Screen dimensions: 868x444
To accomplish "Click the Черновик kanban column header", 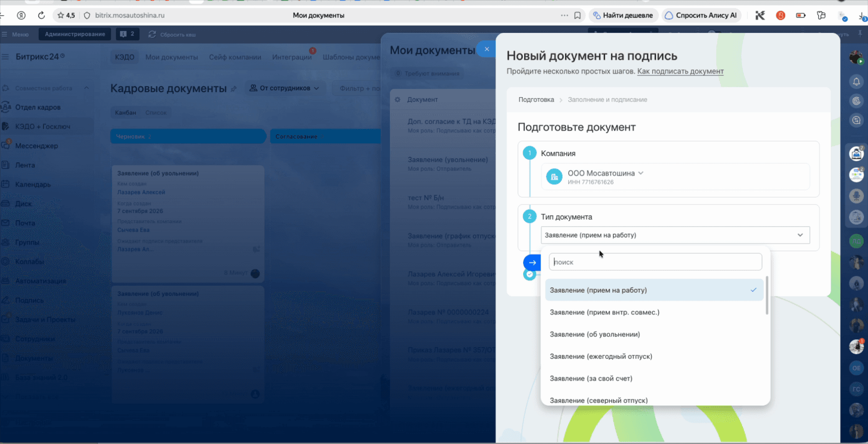I will point(188,137).
